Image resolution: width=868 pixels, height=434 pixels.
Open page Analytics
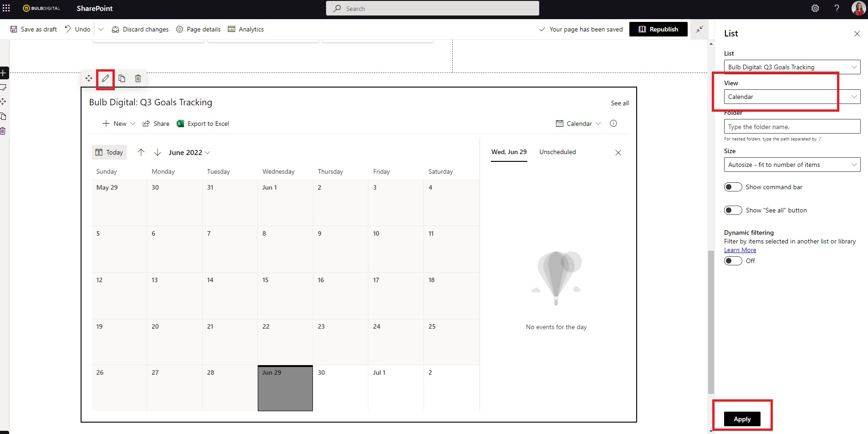click(246, 29)
